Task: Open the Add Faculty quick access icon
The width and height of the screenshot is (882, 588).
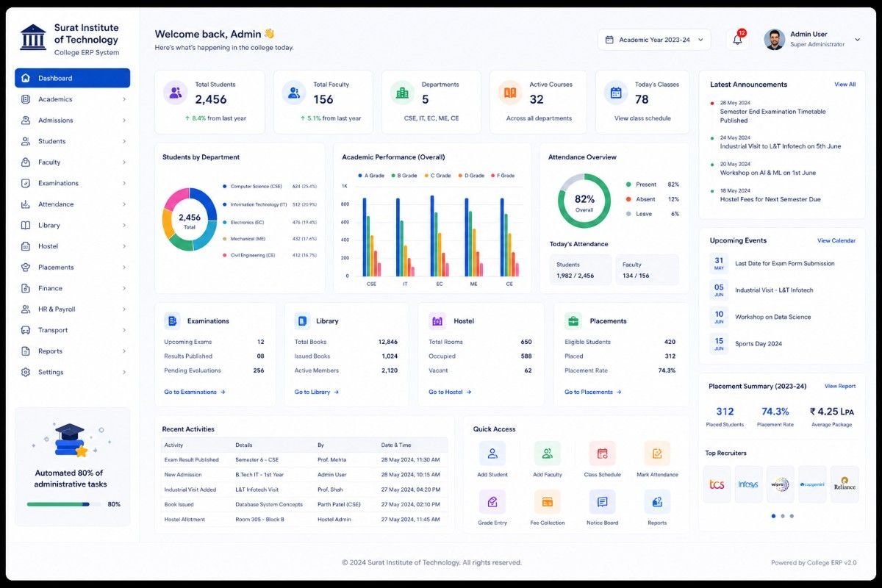Action: (x=548, y=453)
